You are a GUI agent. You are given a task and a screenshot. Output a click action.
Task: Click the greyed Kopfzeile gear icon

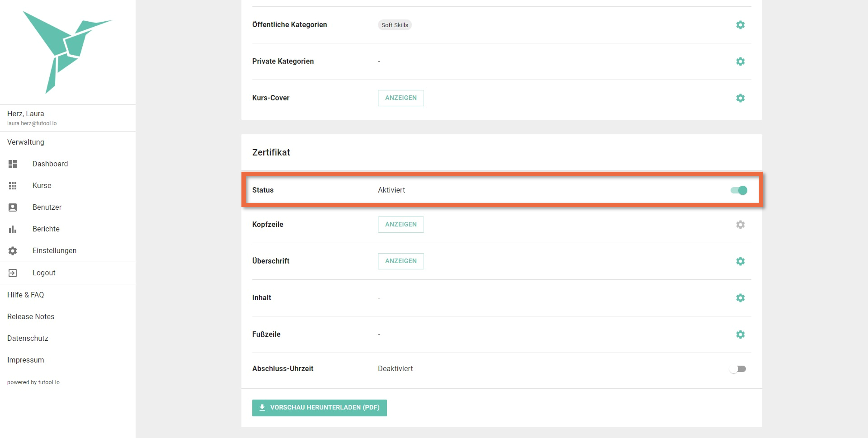pyautogui.click(x=740, y=225)
